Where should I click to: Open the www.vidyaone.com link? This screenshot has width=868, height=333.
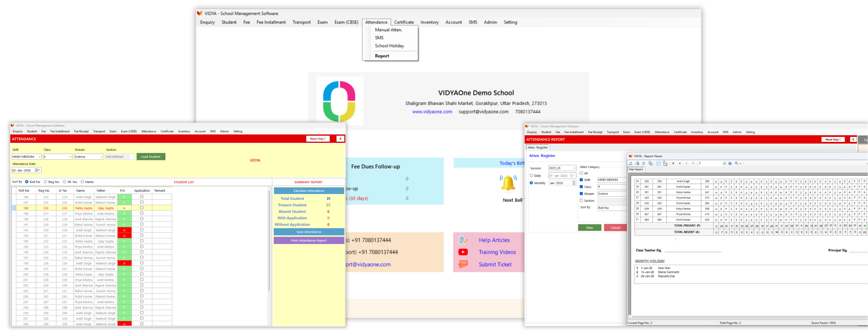[432, 112]
